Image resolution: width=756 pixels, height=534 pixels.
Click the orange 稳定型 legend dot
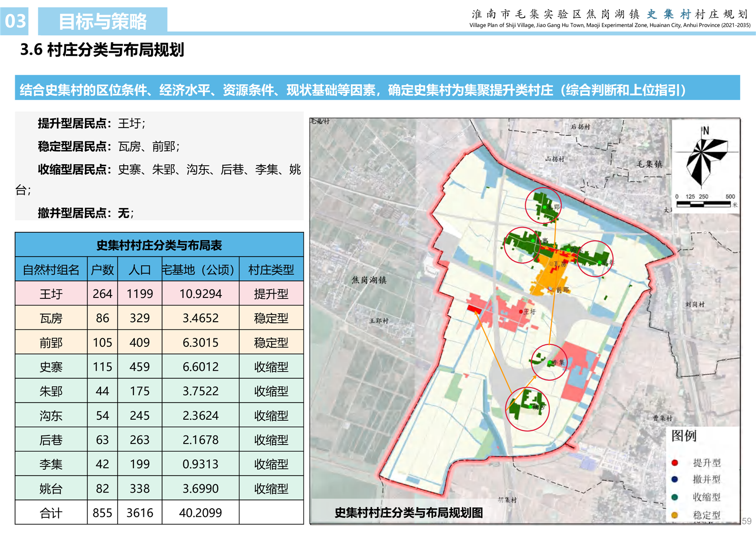(675, 515)
